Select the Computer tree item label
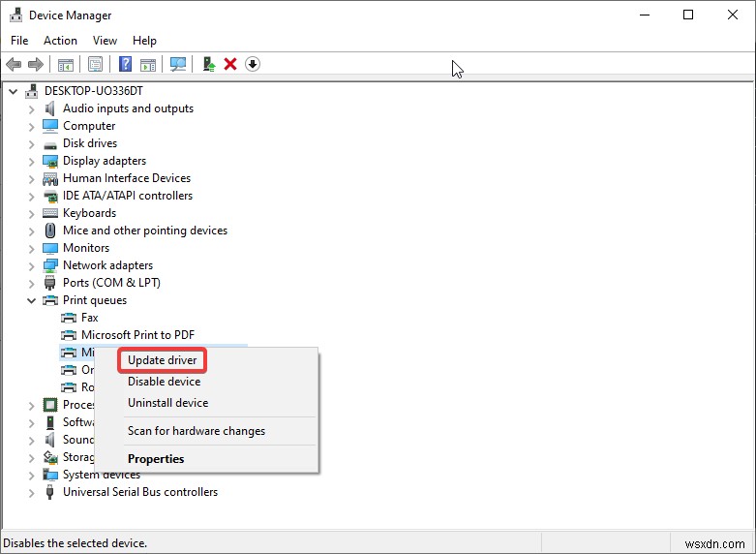This screenshot has width=756, height=554. point(89,126)
